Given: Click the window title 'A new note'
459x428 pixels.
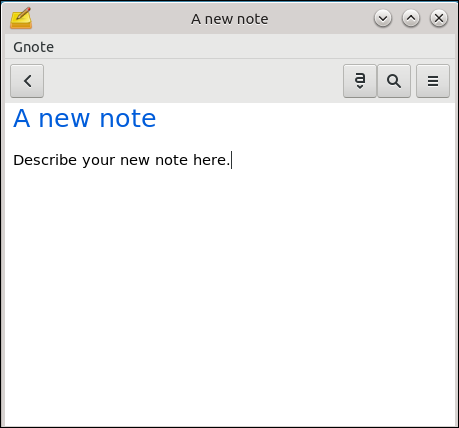Looking at the screenshot, I should [x=230, y=19].
